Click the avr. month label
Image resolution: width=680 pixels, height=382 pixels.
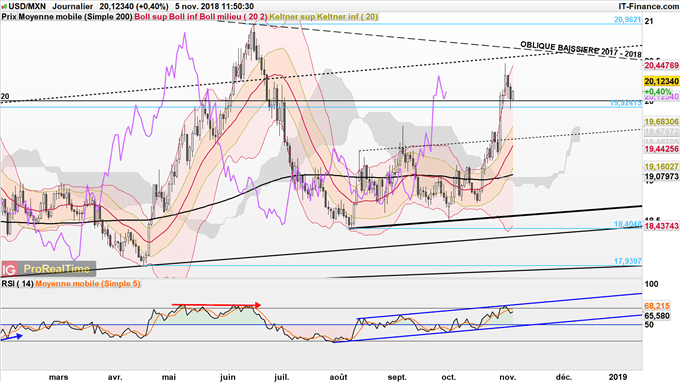114,377
